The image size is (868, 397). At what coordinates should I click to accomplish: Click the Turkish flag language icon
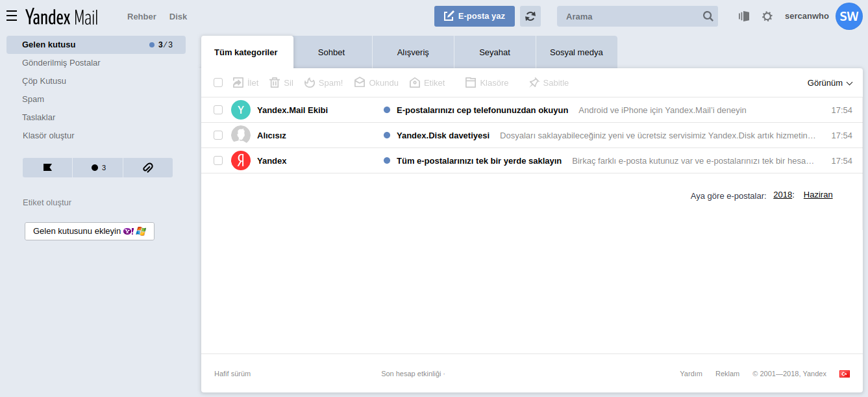click(x=845, y=374)
